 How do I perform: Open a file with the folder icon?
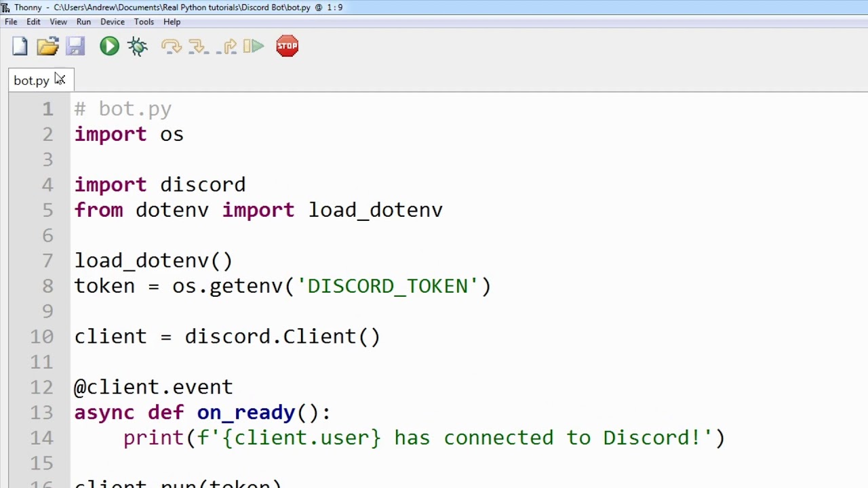(47, 46)
